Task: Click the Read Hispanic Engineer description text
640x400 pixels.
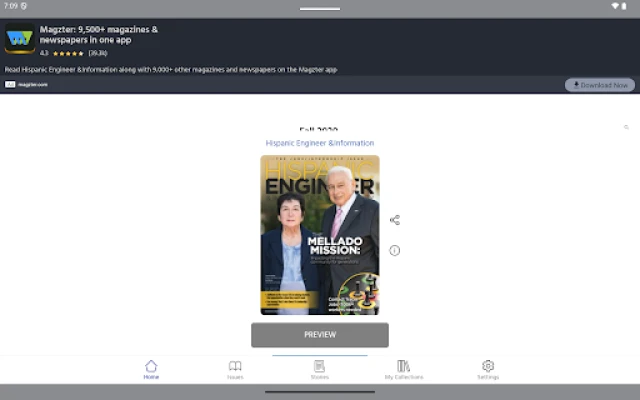Action: (170, 69)
